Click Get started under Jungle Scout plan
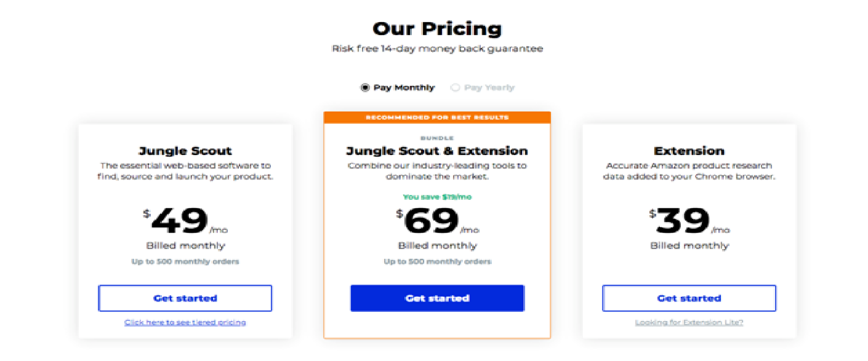 click(x=185, y=298)
